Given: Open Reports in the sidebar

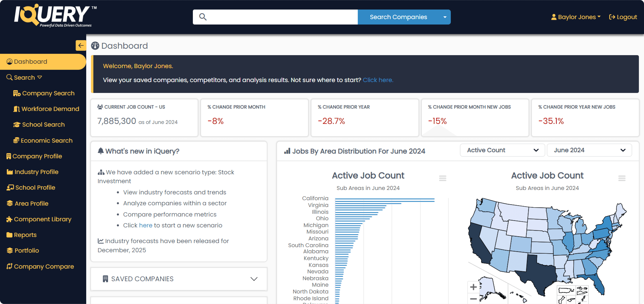Looking at the screenshot, I should (21, 235).
